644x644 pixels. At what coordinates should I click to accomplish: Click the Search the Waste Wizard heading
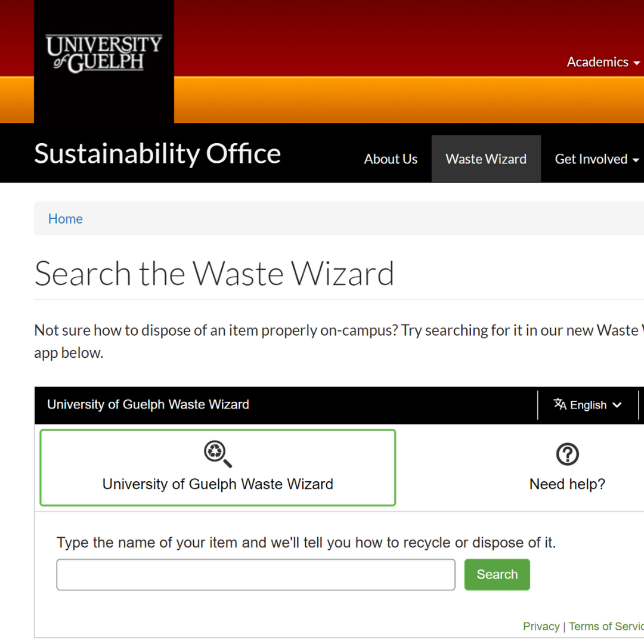point(214,274)
